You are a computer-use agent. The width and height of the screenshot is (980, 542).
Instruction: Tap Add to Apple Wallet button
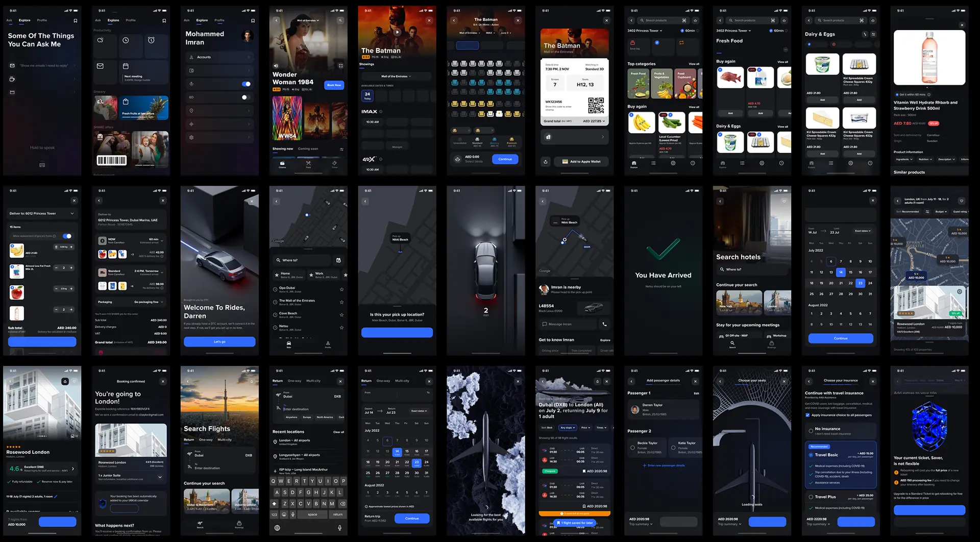[x=581, y=162]
